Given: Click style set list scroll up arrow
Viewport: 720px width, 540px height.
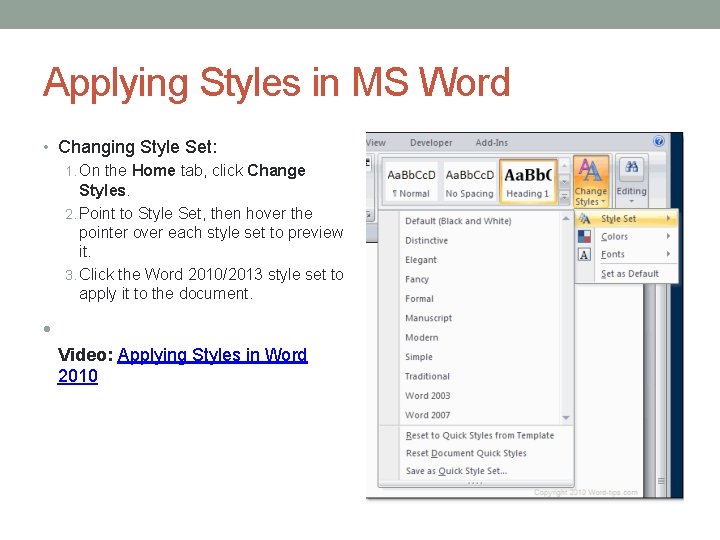Looking at the screenshot, I should point(566,219).
